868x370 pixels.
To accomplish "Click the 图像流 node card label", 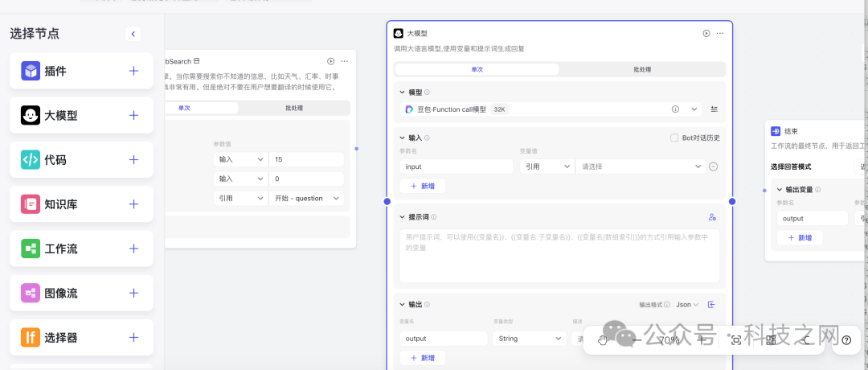I will [61, 293].
